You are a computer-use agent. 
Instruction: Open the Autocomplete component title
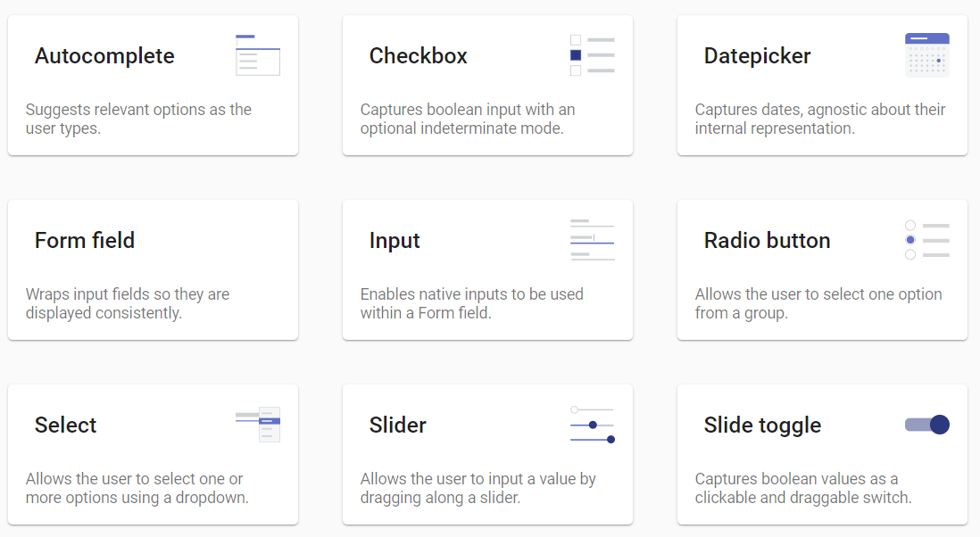[104, 55]
